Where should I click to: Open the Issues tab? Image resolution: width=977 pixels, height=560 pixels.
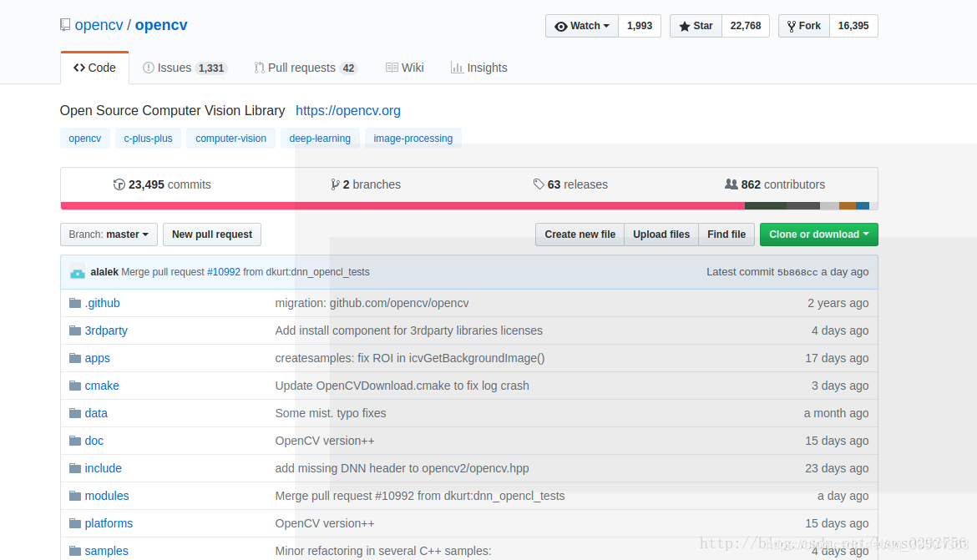(185, 68)
